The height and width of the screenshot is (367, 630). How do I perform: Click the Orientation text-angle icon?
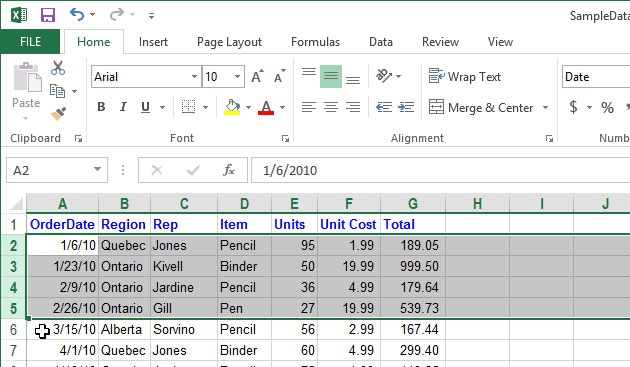click(x=384, y=76)
